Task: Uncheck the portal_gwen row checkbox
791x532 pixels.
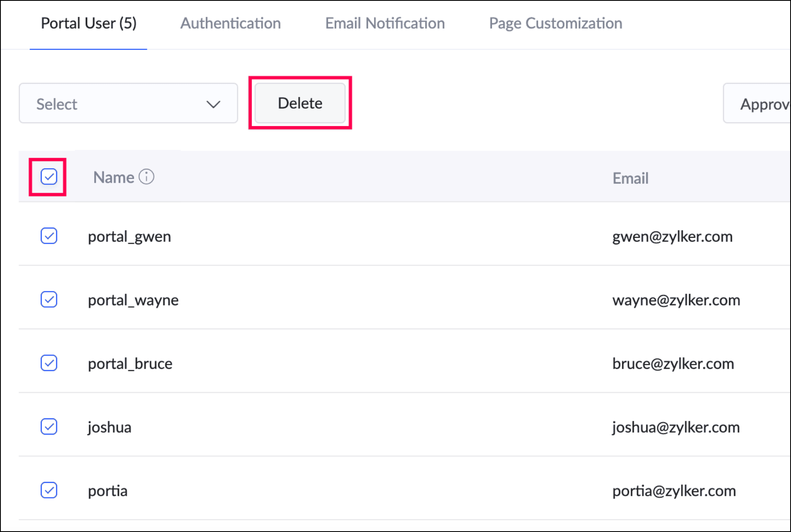Action: pyautogui.click(x=49, y=236)
